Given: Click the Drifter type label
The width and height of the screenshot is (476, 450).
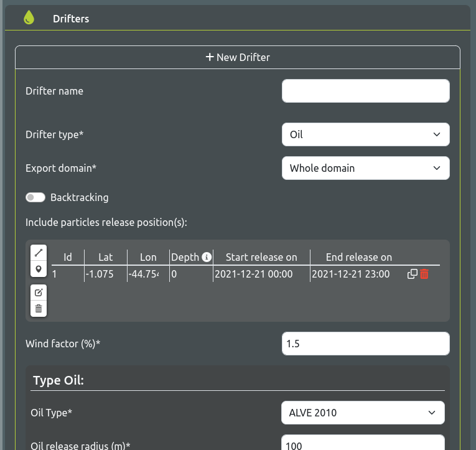Looking at the screenshot, I should [54, 134].
